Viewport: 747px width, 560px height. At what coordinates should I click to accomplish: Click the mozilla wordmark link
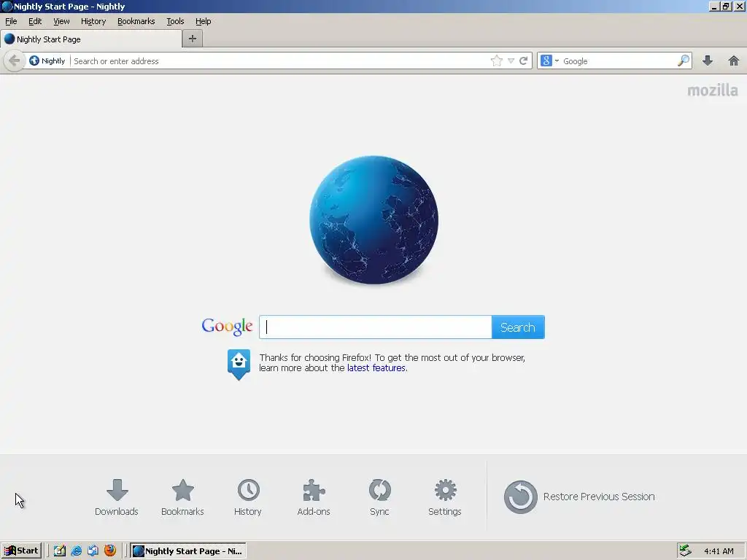click(x=713, y=90)
